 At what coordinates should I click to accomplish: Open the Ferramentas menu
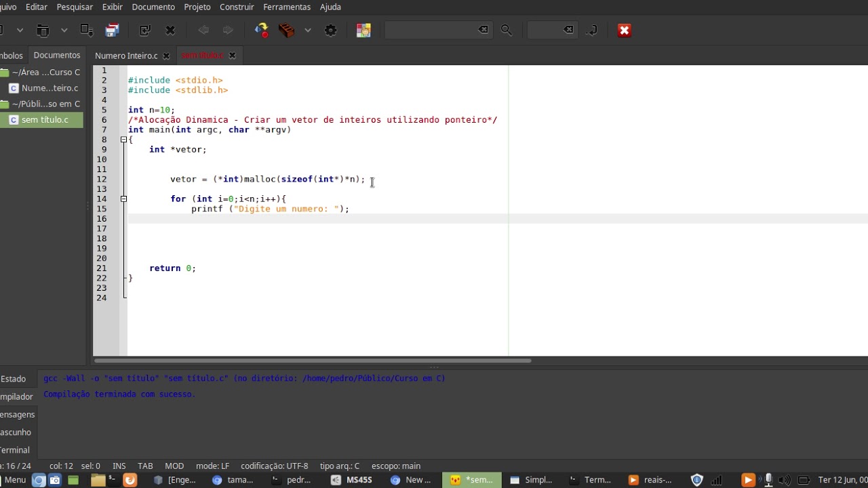click(287, 7)
